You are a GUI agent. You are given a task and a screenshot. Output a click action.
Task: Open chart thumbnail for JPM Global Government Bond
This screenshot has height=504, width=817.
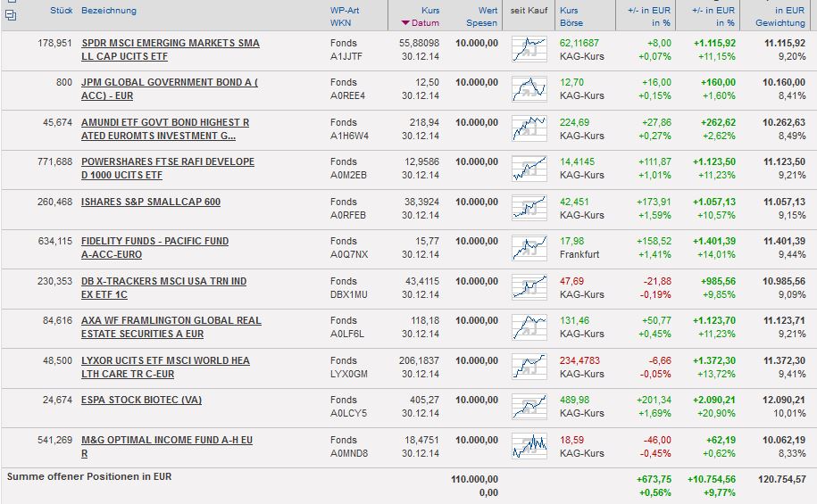(x=529, y=89)
